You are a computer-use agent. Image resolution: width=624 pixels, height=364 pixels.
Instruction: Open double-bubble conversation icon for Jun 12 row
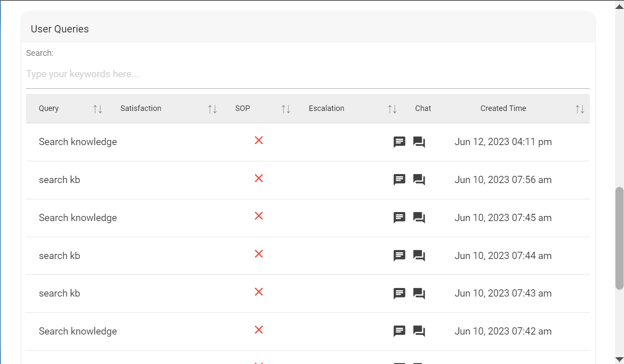click(x=419, y=142)
